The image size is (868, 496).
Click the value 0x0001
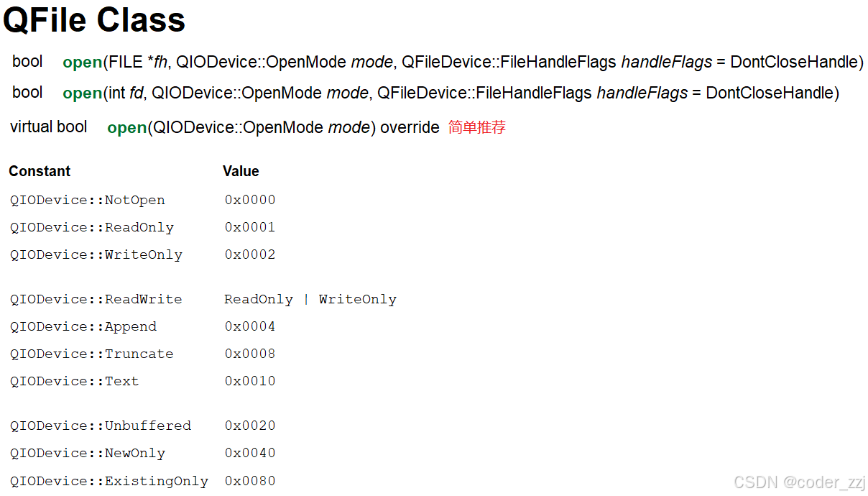pyautogui.click(x=250, y=227)
